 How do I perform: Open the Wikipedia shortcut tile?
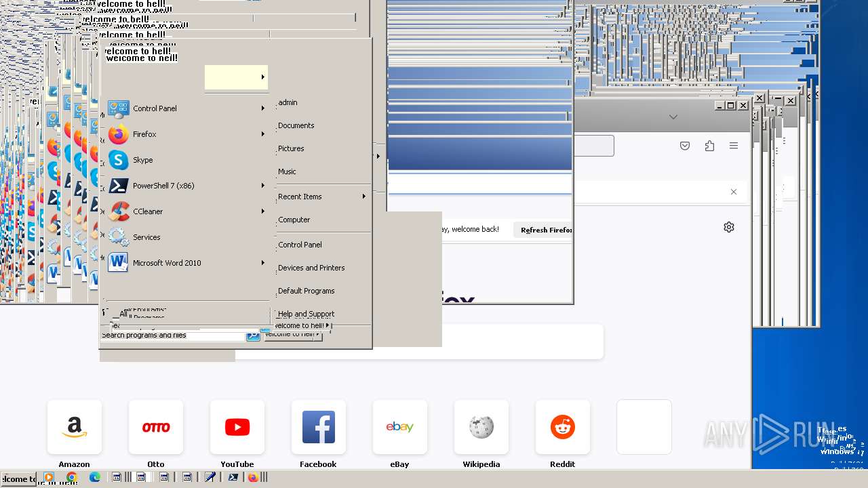pyautogui.click(x=481, y=427)
